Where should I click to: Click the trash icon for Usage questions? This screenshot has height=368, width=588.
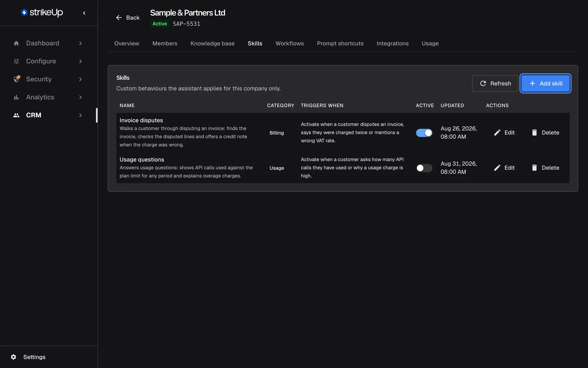534,168
